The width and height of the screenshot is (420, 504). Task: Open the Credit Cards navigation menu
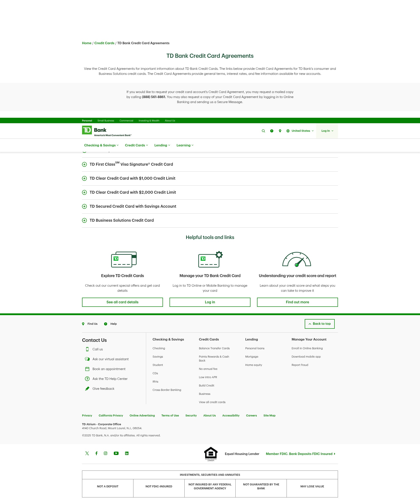[136, 145]
